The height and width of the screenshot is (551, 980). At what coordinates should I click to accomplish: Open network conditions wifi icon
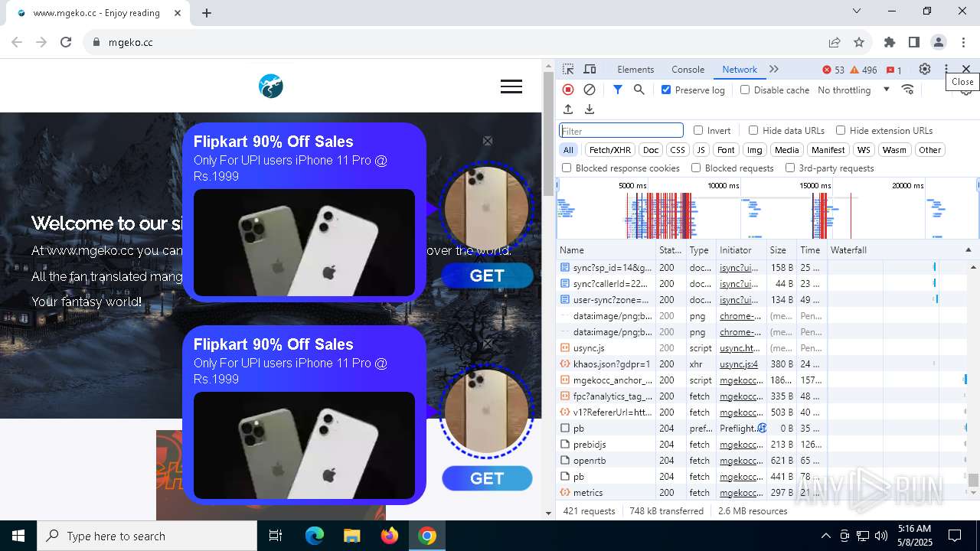pyautogui.click(x=908, y=90)
